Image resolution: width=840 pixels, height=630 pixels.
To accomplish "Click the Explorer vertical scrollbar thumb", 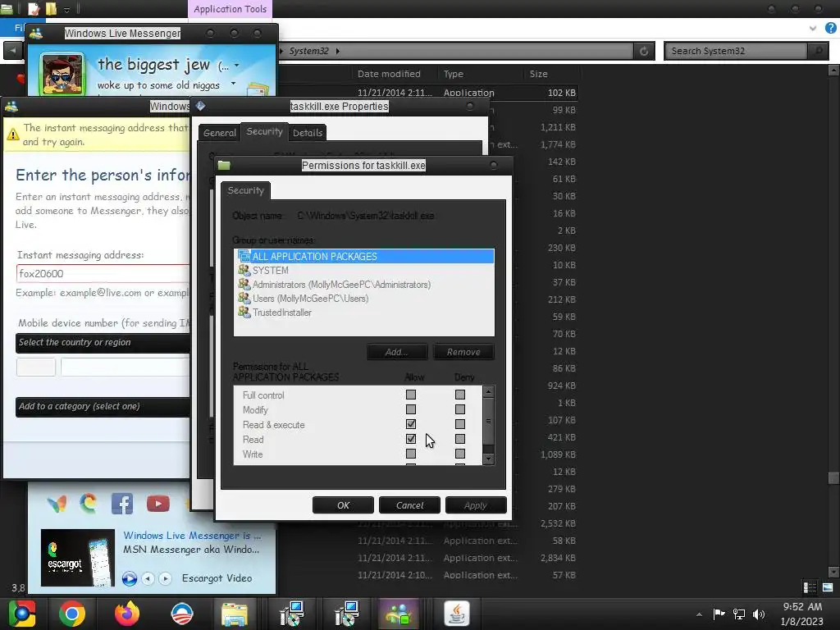I will (833, 478).
